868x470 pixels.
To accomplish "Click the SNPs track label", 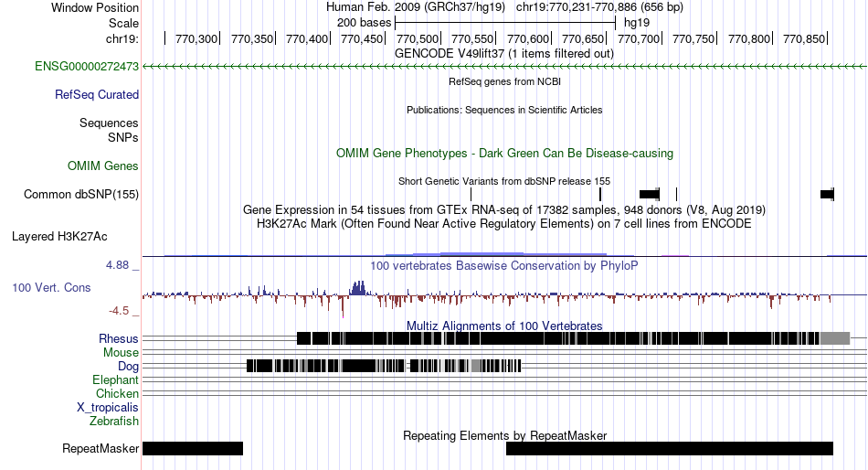I will coord(123,137).
